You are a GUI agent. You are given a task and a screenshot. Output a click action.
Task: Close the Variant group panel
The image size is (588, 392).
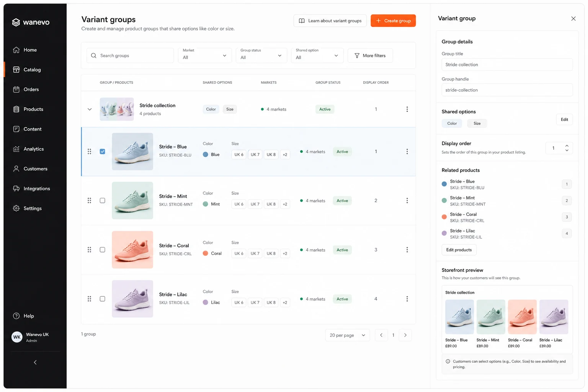pos(573,18)
